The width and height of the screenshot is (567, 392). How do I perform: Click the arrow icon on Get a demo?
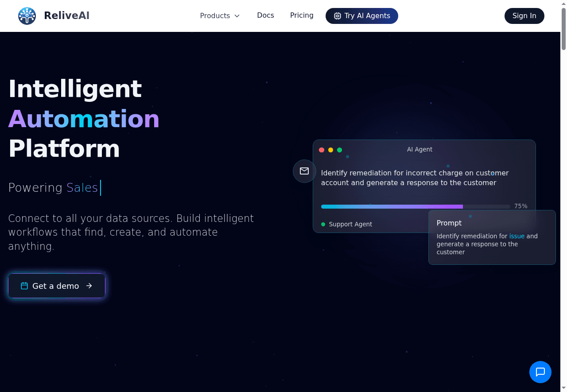tap(89, 286)
